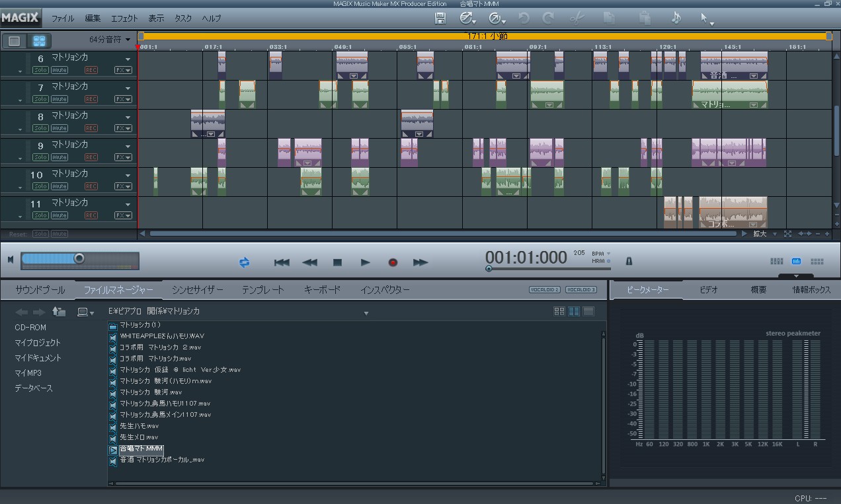Click the rewind button
This screenshot has height=504, width=841.
309,262
